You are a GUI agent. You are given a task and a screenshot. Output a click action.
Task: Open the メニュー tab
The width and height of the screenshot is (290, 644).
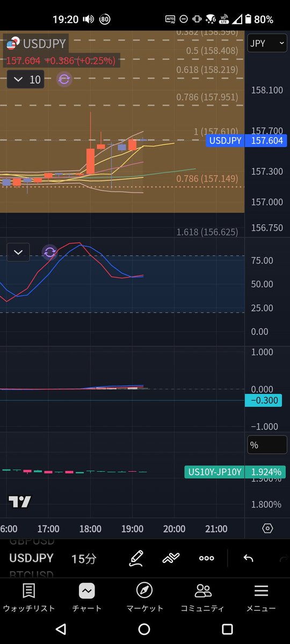pyautogui.click(x=261, y=597)
